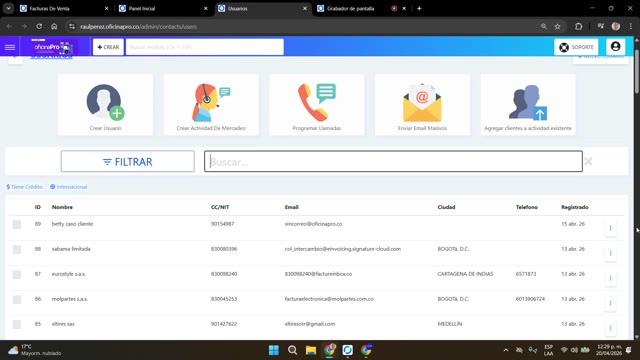Viewport: 640px width, 360px height.
Task: Click the CREAR button
Action: 108,47
